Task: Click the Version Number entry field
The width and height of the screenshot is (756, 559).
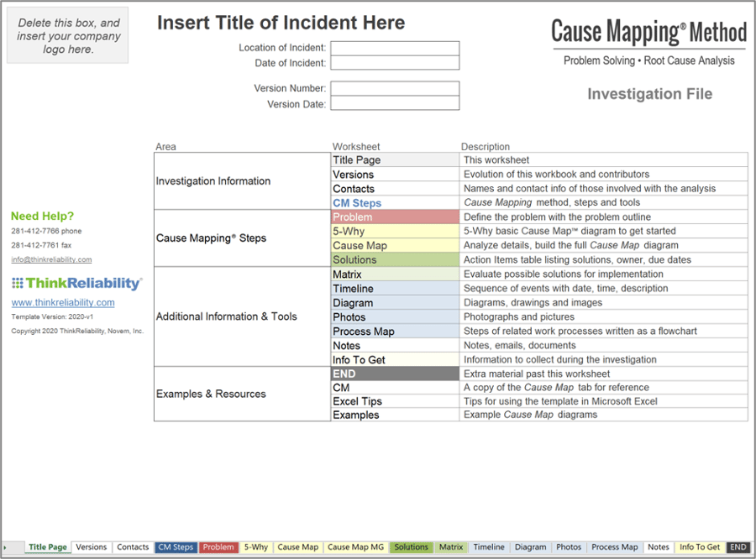Action: coord(395,88)
